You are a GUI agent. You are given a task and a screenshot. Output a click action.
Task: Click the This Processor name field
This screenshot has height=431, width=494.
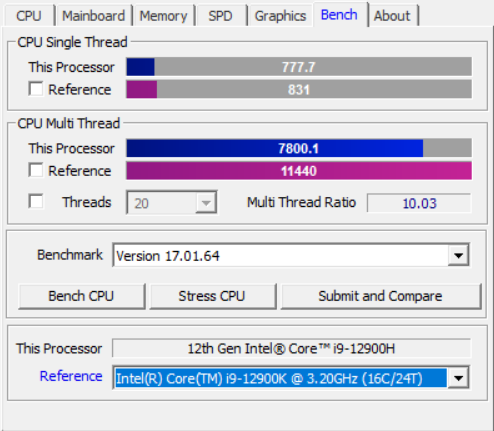[x=291, y=348]
